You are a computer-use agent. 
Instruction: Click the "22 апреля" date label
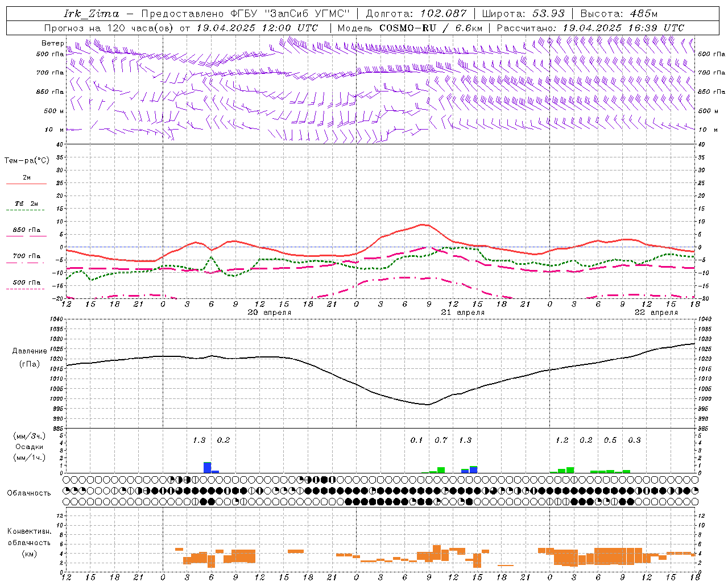656,313
